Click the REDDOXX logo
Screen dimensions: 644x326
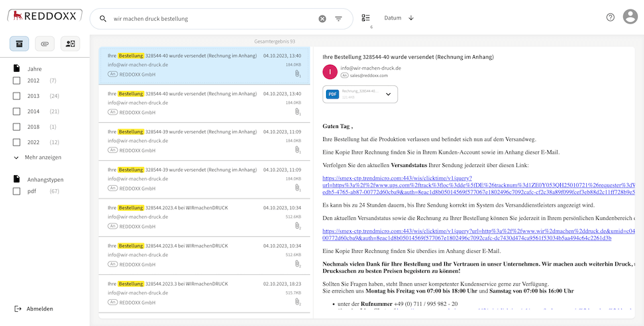44,16
